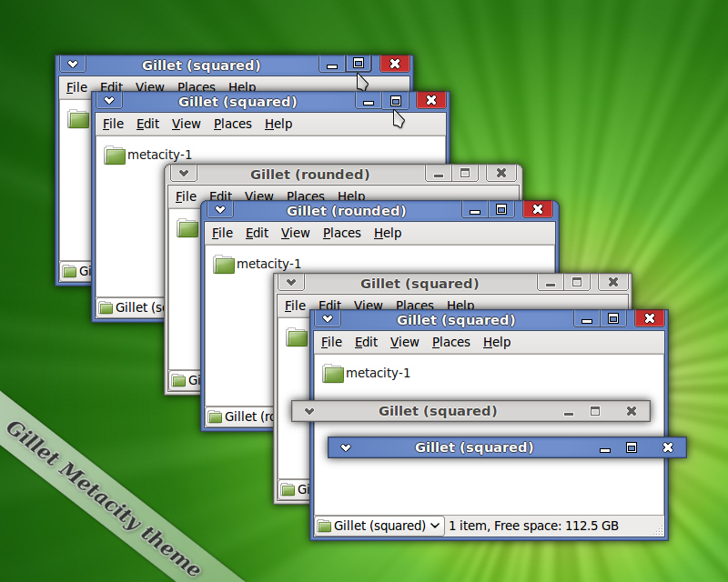Minimize the gray shaded Gillet (squared) title bar
The image size is (728, 582).
(x=569, y=412)
